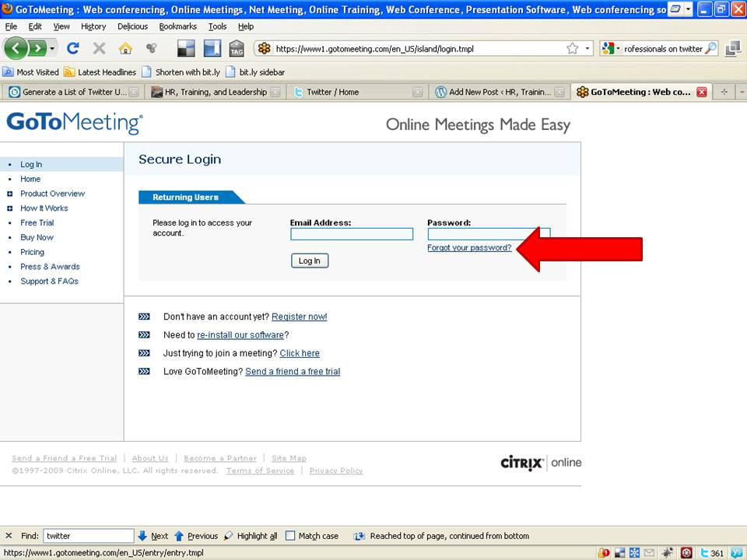Screen dimensions: 747x560
Task: Open the File menu
Action: (x=11, y=26)
